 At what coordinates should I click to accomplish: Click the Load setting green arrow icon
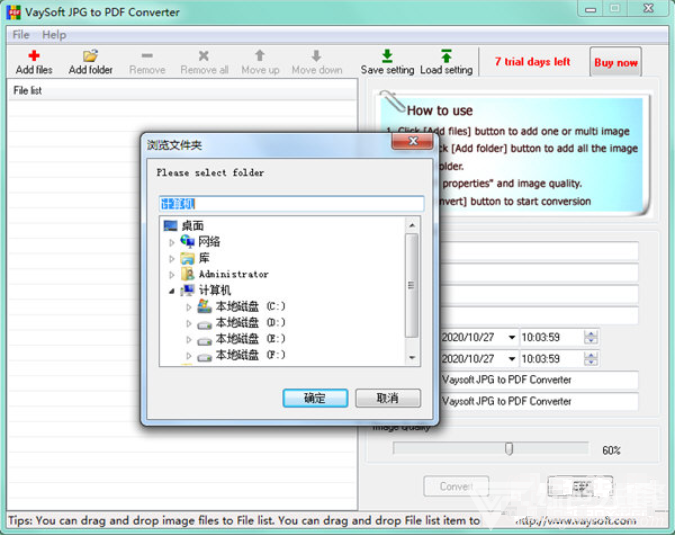[x=446, y=56]
